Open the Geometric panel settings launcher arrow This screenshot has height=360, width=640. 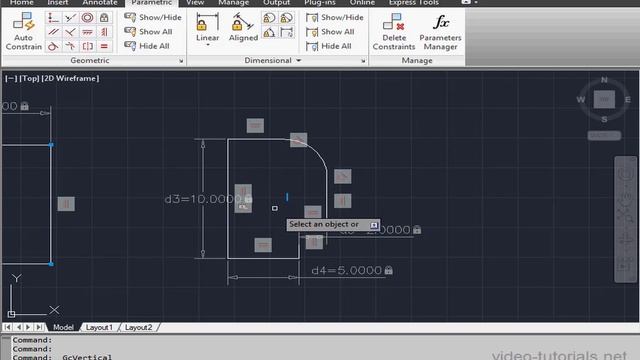coord(181,61)
